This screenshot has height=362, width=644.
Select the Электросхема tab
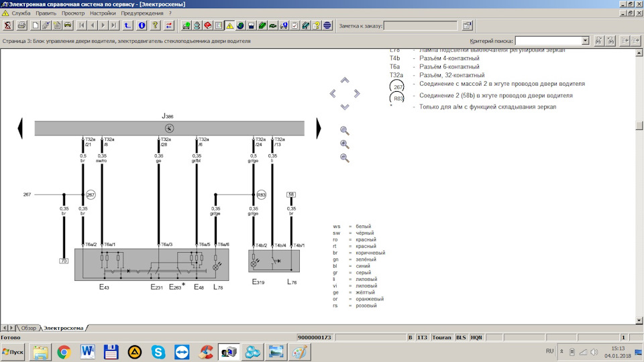[63, 328]
